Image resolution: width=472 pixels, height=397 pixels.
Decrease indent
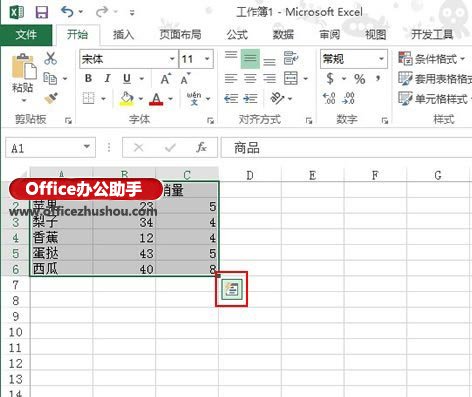(x=231, y=99)
